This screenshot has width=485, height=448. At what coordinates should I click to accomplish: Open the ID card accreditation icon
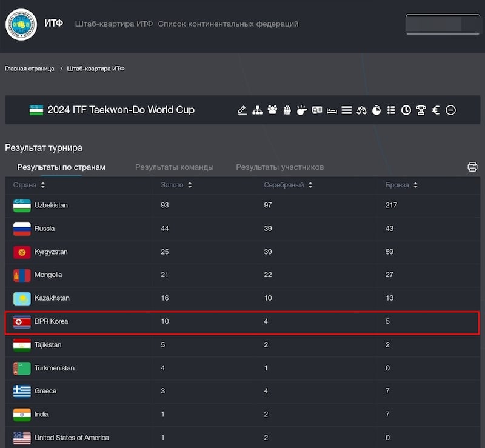click(x=316, y=110)
